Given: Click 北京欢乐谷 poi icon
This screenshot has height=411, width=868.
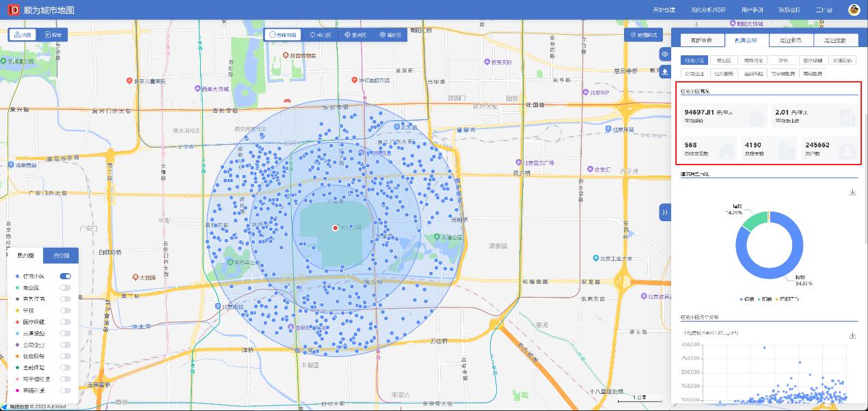Looking at the screenshot, I should (x=645, y=296).
